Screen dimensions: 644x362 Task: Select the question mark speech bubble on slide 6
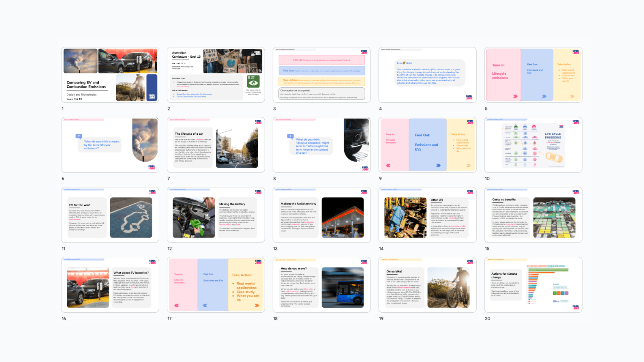(79, 135)
